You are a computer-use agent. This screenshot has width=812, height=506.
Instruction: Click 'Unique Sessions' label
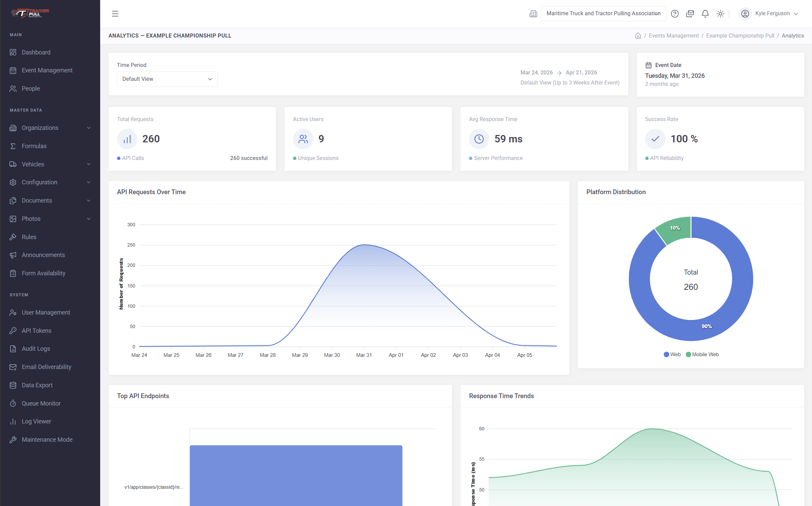(x=318, y=158)
